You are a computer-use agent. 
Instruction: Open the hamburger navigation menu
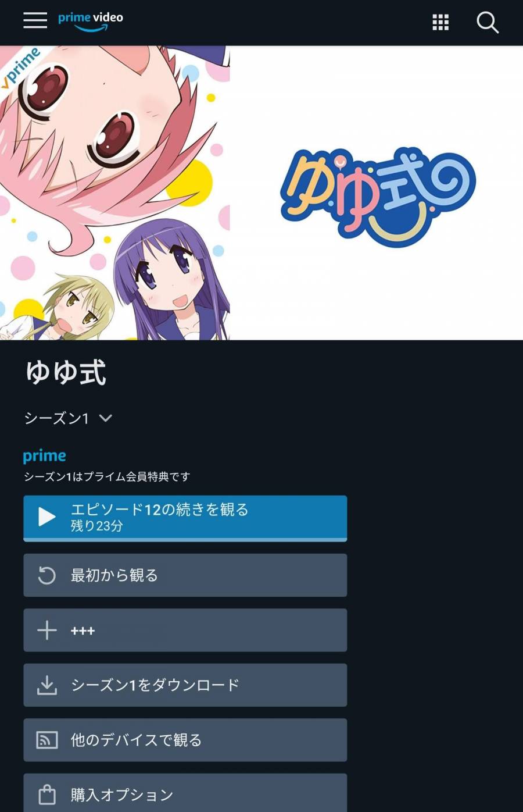pyautogui.click(x=35, y=20)
